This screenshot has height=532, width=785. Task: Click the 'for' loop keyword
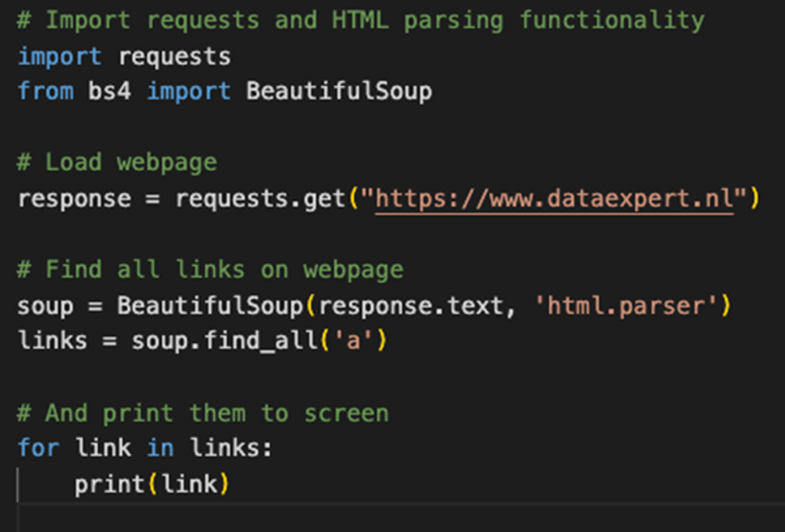[x=38, y=448]
